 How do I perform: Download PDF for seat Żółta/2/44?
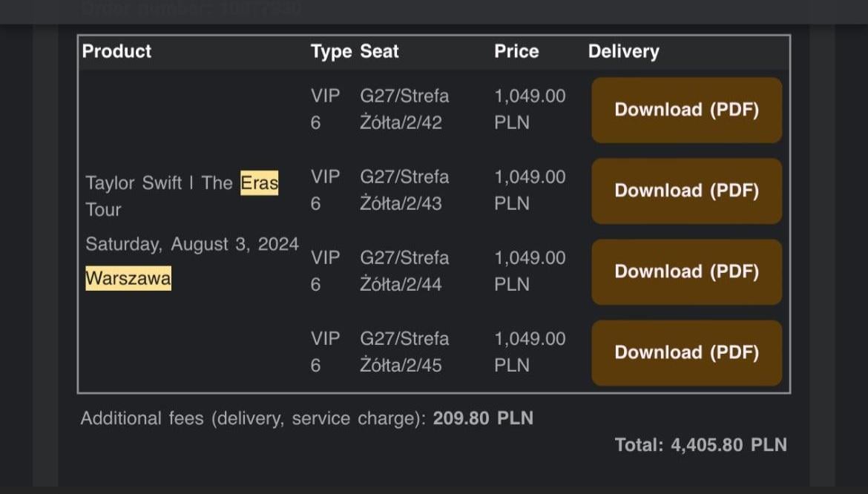click(x=686, y=271)
